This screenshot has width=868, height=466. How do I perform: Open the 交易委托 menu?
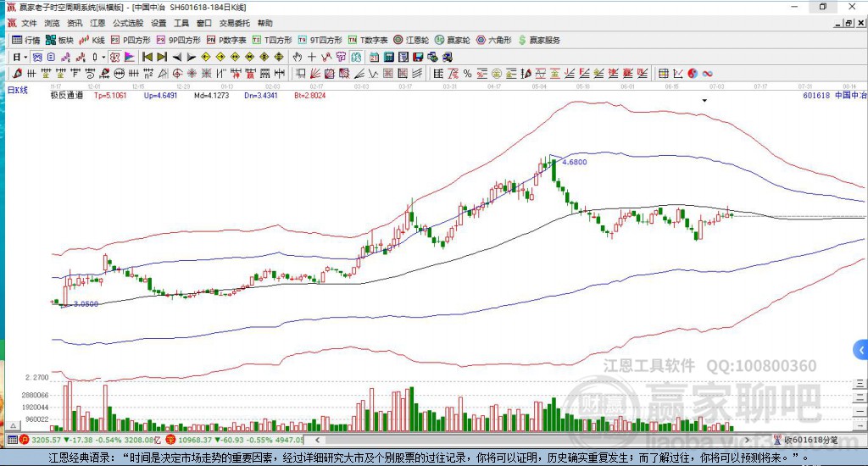coord(234,23)
